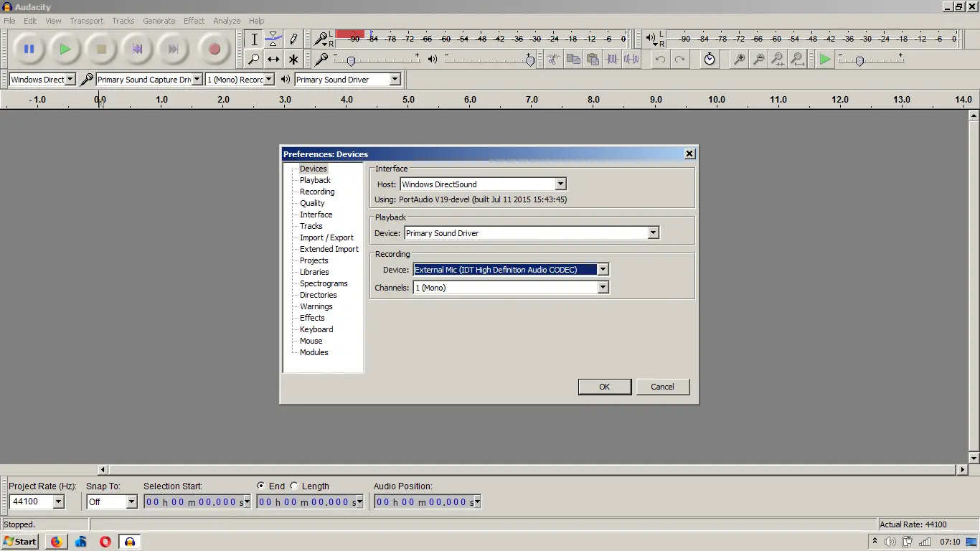Select the Draw pencil tool
980x551 pixels.
(293, 39)
